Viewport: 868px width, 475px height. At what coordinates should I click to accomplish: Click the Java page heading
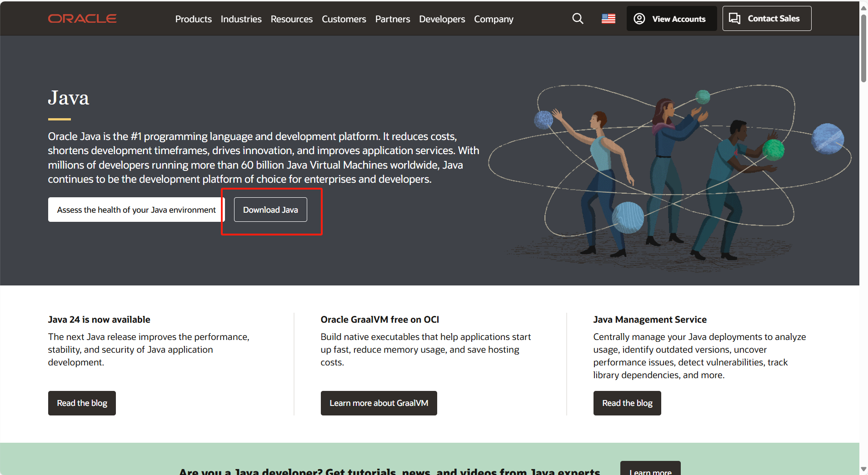[69, 98]
